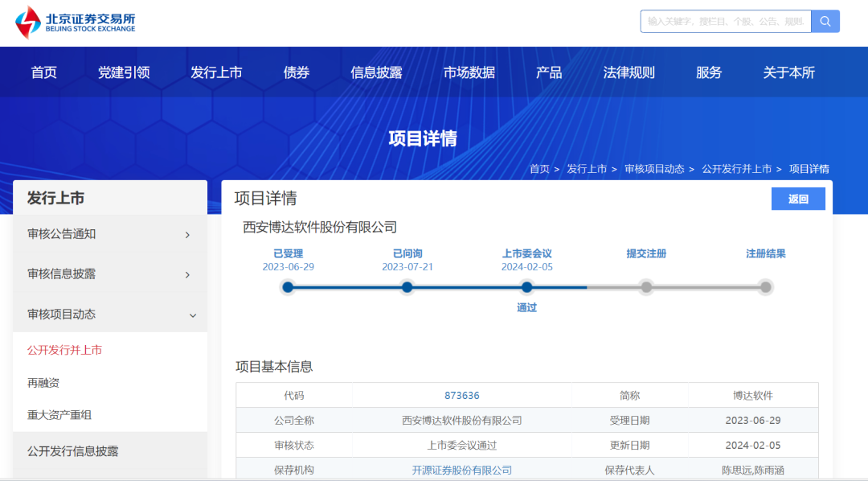The height and width of the screenshot is (481, 868).
Task: Click the 返回 button
Action: 798,199
